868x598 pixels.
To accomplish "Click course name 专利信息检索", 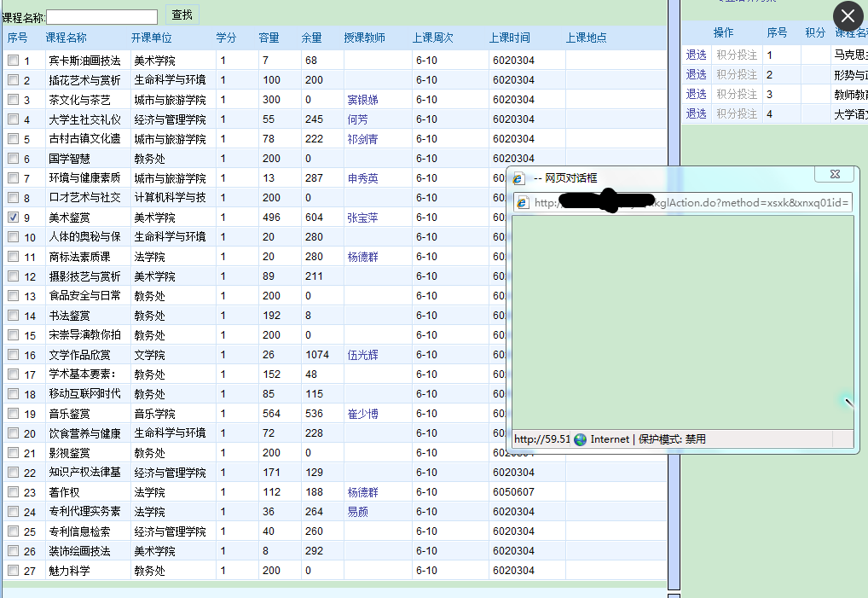I will tap(79, 531).
